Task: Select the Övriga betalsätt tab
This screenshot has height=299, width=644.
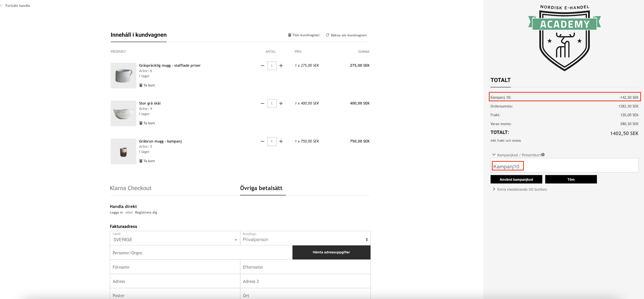Action: tap(261, 188)
